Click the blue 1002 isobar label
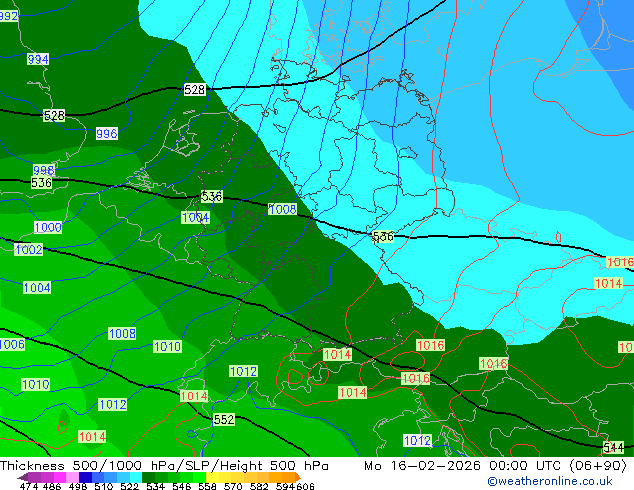 point(29,249)
